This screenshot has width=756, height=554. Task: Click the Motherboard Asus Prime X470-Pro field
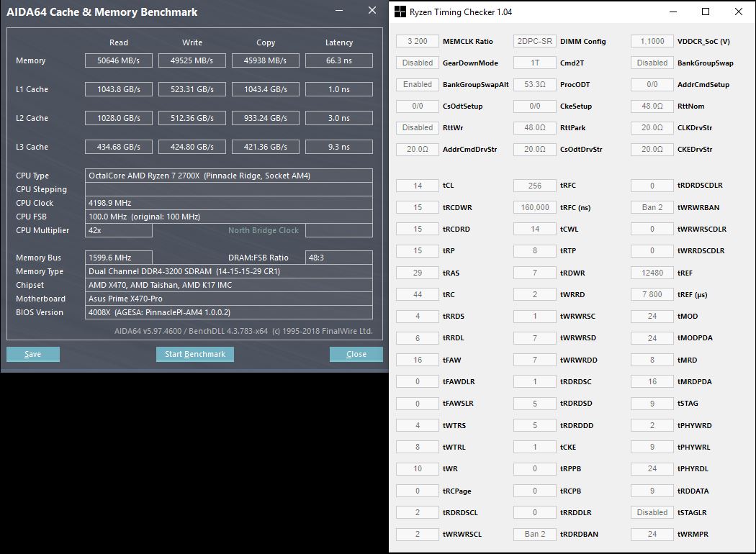[x=229, y=299]
